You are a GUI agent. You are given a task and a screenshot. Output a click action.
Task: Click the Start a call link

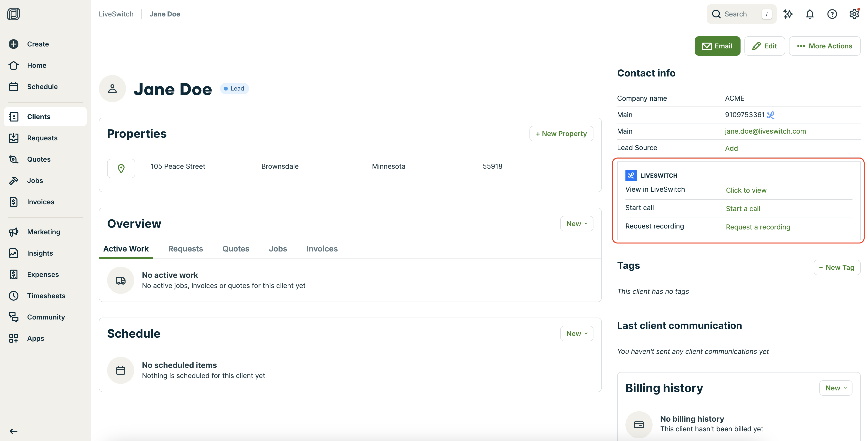pyautogui.click(x=743, y=209)
